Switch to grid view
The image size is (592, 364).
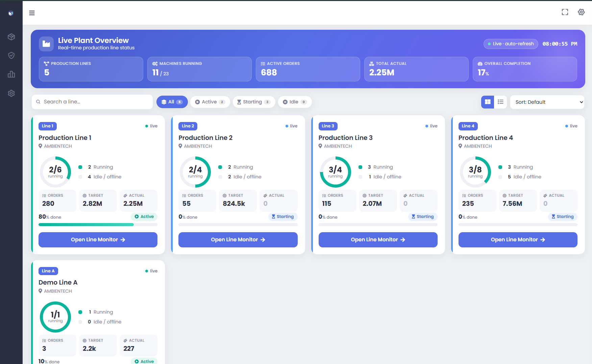pos(488,102)
